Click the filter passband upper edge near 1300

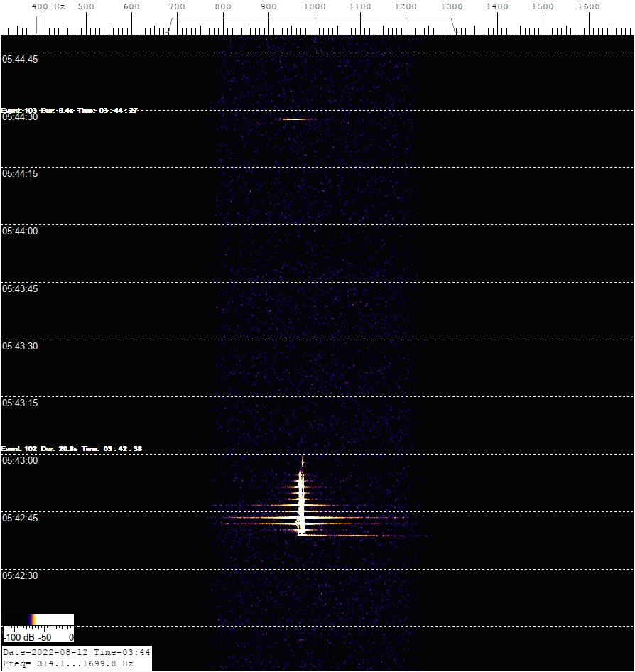click(x=454, y=25)
